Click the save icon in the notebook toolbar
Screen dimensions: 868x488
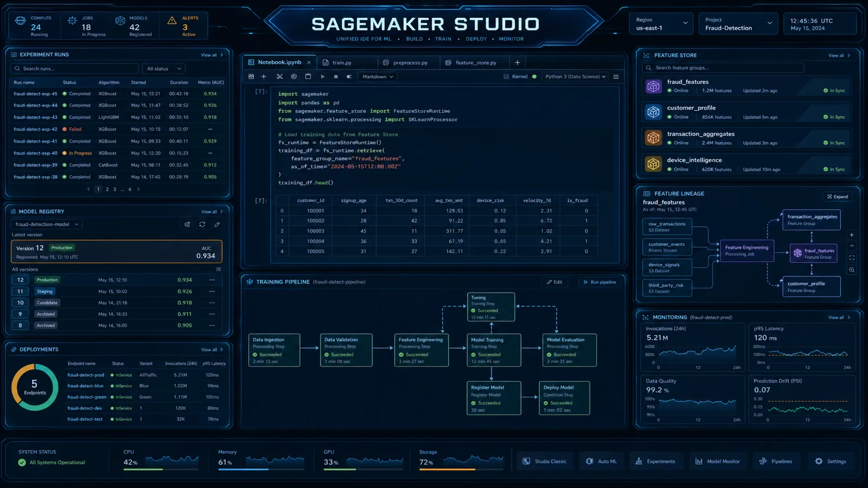point(251,76)
